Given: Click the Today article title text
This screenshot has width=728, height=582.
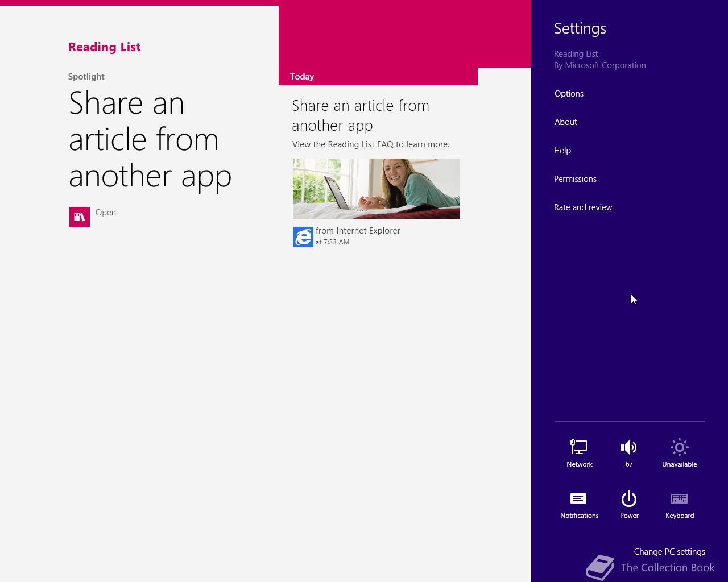Looking at the screenshot, I should (x=361, y=115).
